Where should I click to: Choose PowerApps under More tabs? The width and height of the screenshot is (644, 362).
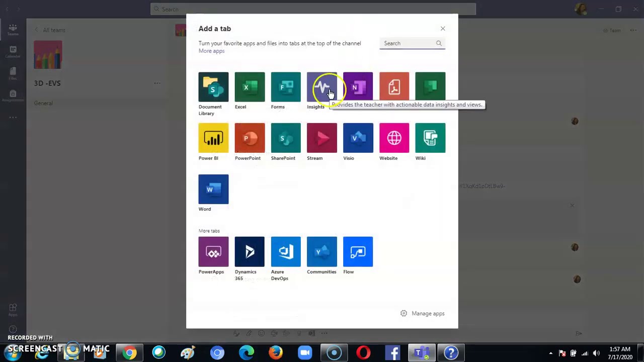[x=213, y=251]
